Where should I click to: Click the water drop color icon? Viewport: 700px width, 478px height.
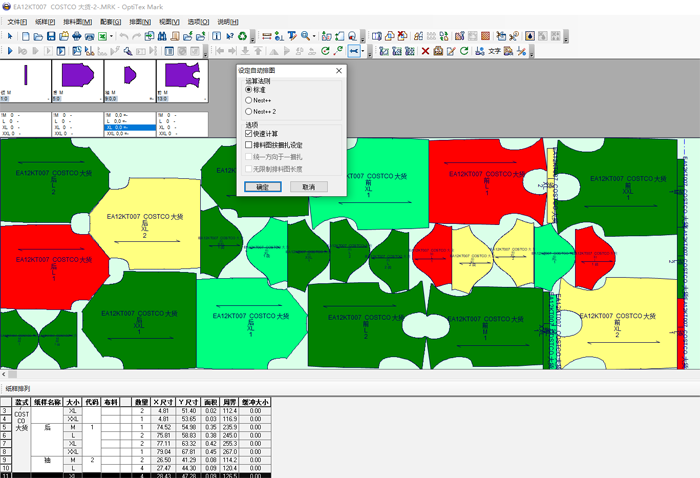click(530, 37)
